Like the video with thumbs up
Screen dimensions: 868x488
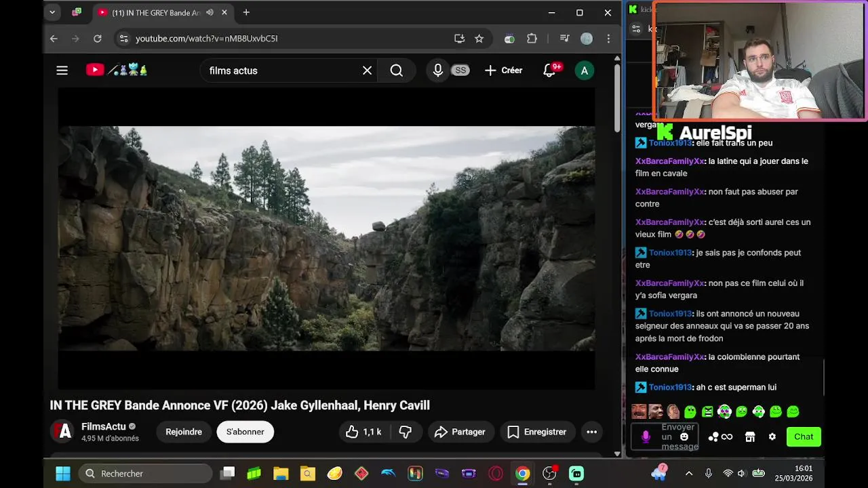(363, 432)
